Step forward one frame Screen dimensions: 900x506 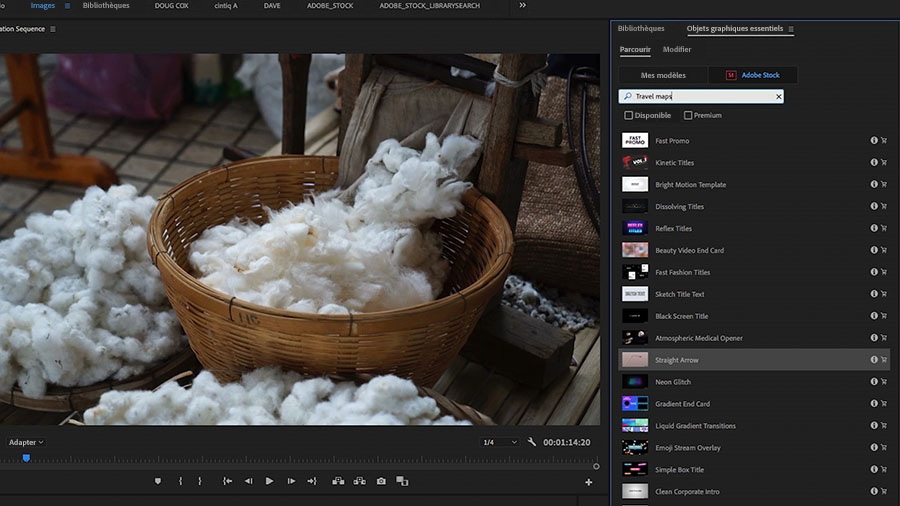click(291, 481)
